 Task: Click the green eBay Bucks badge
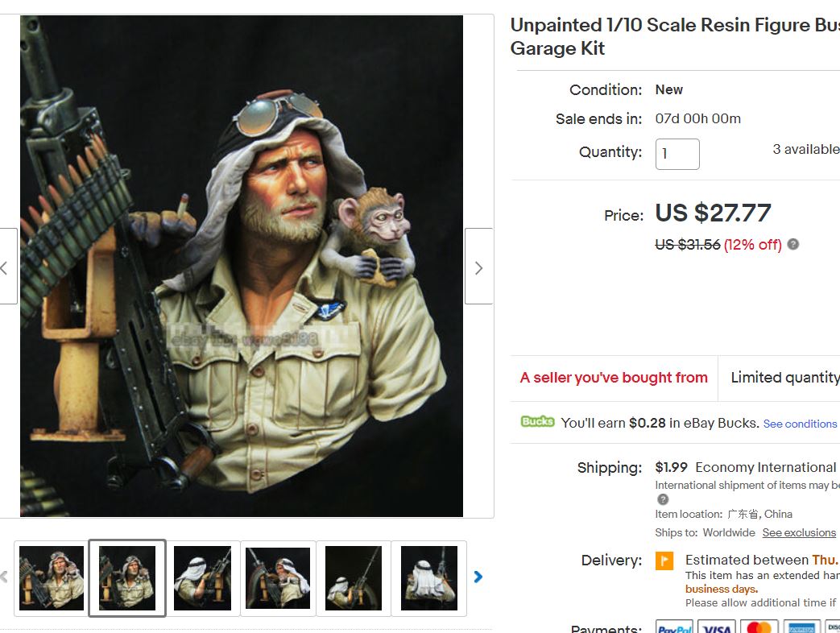(537, 422)
